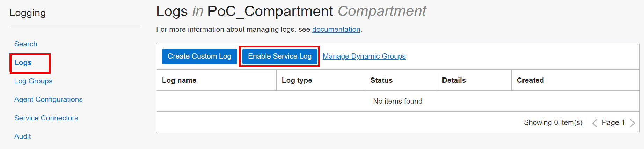Click the Status column header
Screen dimensions: 644x149
(x=381, y=80)
